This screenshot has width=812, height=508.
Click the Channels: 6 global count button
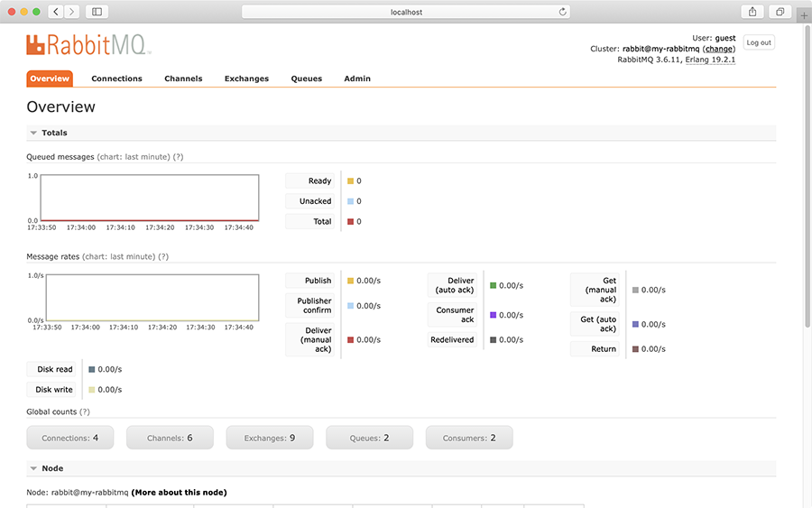[170, 438]
